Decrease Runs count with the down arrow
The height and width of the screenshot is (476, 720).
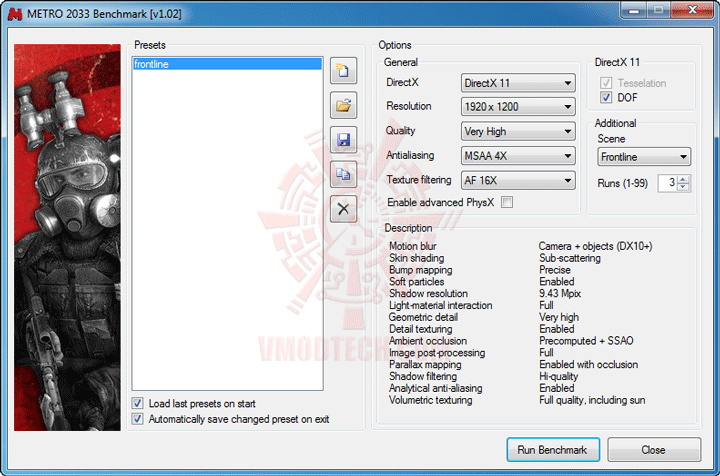(683, 187)
